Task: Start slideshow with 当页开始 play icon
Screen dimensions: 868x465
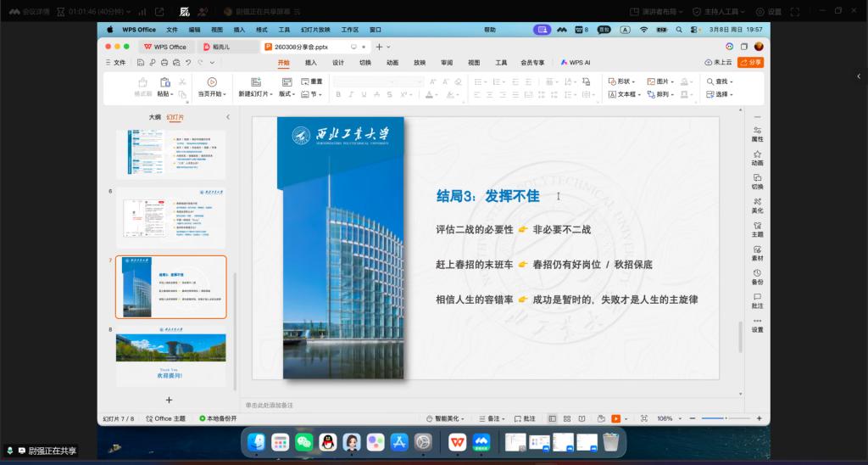Action: pos(212,82)
